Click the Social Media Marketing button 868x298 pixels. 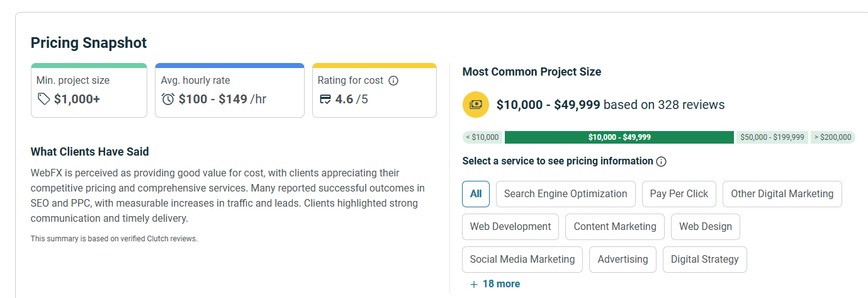click(x=522, y=260)
